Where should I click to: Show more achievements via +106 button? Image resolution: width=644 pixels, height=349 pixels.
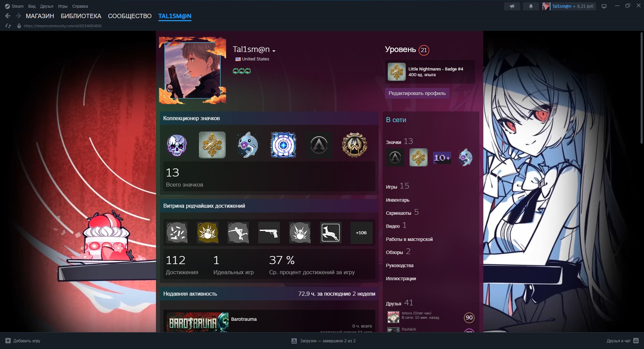point(361,233)
